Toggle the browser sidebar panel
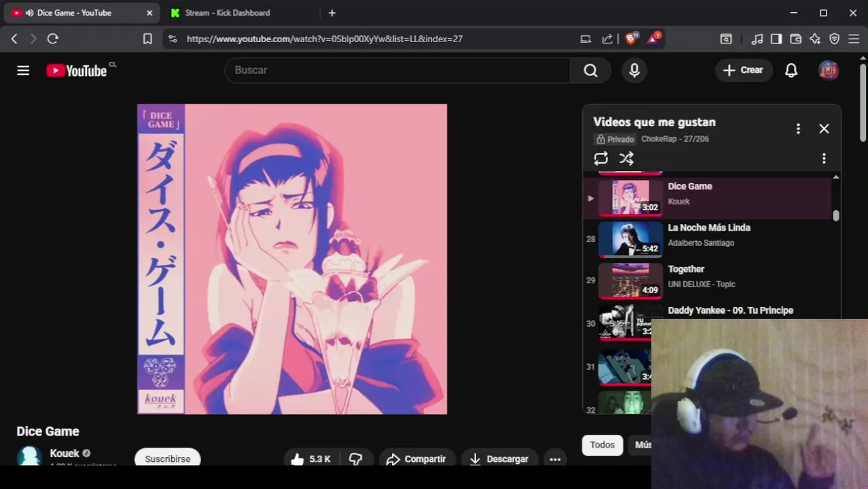Viewport: 868px width, 489px height. pos(776,39)
